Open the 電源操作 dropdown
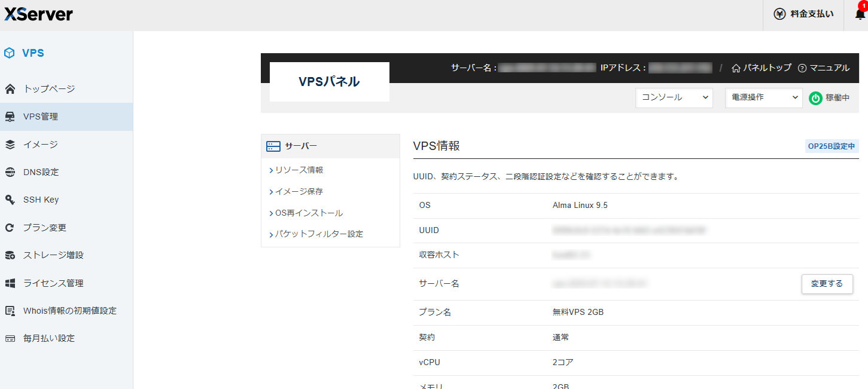The image size is (868, 389). [x=763, y=97]
